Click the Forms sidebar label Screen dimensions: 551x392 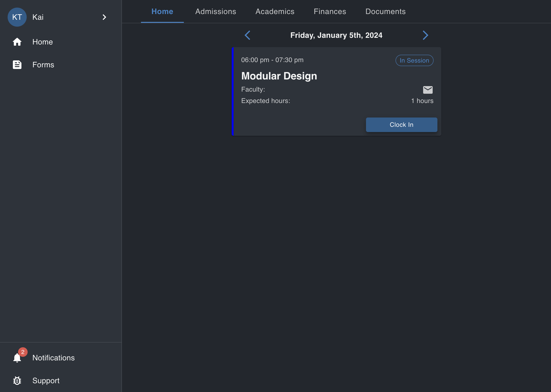point(43,65)
